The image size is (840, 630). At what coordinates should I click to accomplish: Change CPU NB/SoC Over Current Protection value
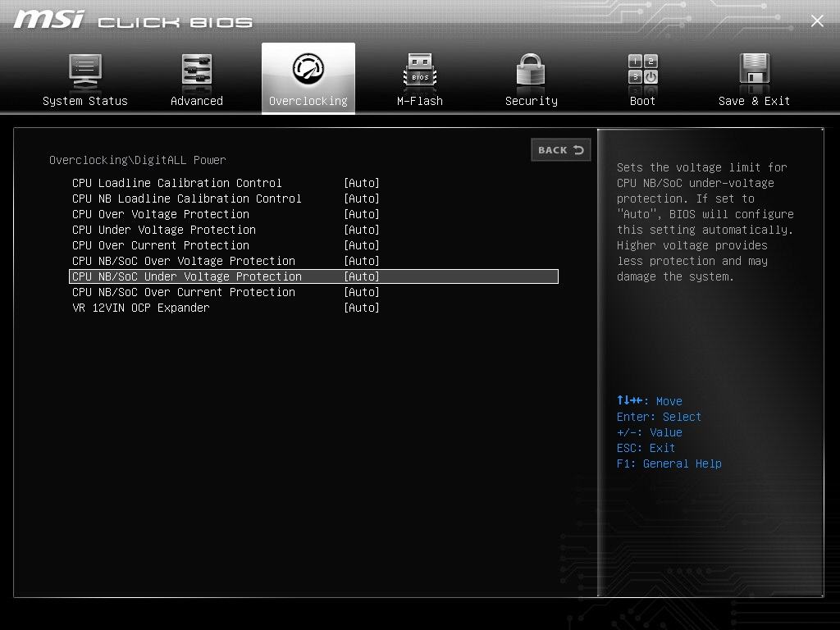pyautogui.click(x=362, y=292)
